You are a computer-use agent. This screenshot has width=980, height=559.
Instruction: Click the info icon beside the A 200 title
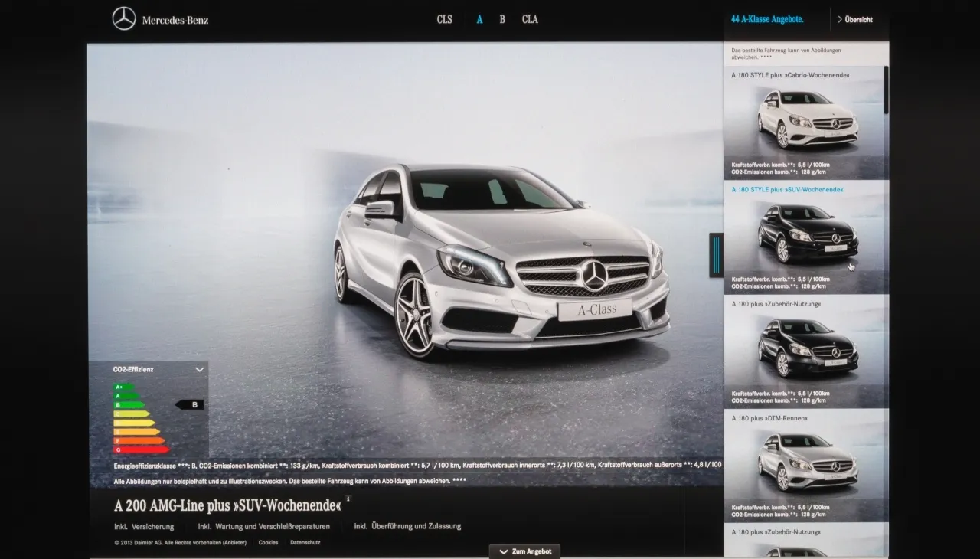(348, 499)
